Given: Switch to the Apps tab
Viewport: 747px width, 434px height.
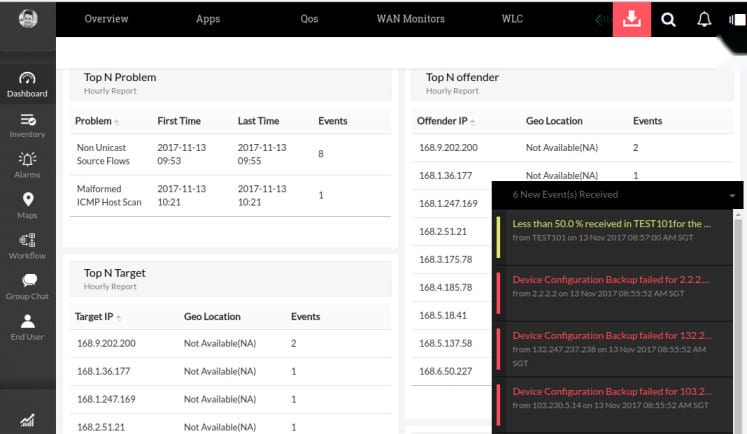Looking at the screenshot, I should (x=208, y=19).
